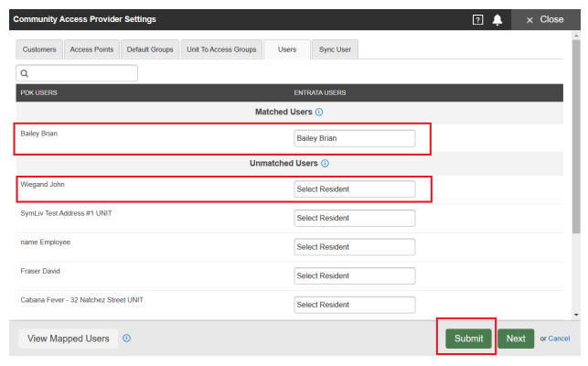Image resolution: width=588 pixels, height=366 pixels.
Task: Open Select Resident for Cabana Fever row
Action: (x=355, y=305)
